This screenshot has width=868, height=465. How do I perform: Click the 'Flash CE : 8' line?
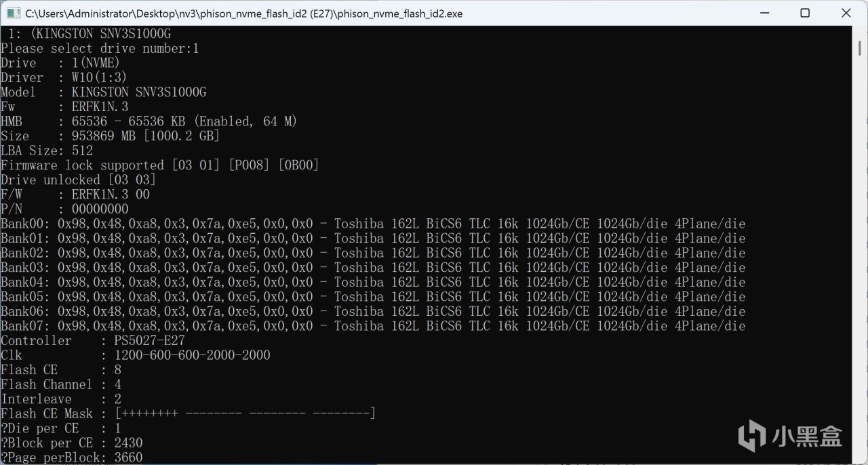tap(61, 369)
